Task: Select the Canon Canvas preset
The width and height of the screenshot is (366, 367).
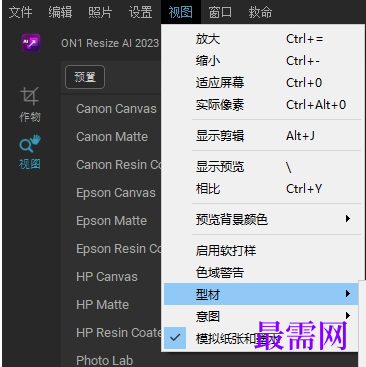Action: (x=116, y=109)
